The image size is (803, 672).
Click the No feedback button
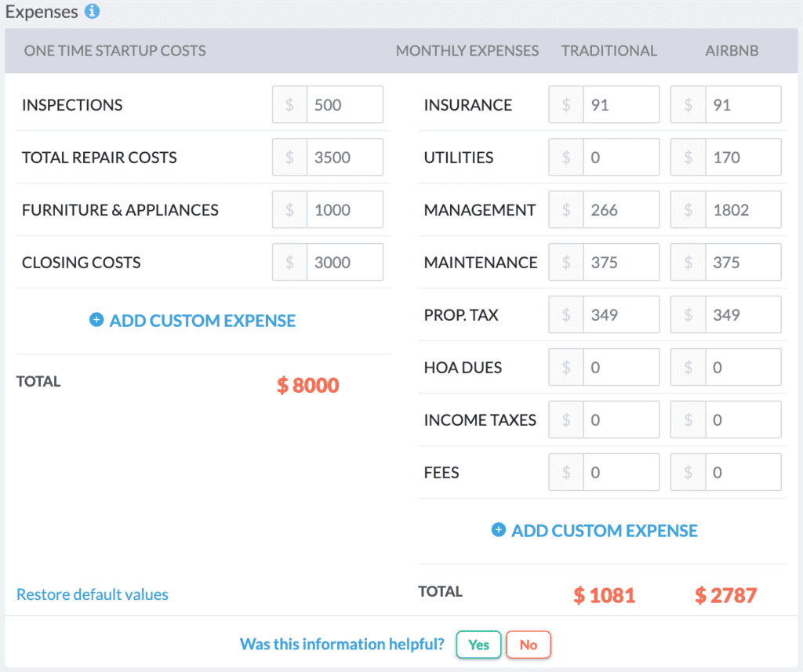(528, 644)
